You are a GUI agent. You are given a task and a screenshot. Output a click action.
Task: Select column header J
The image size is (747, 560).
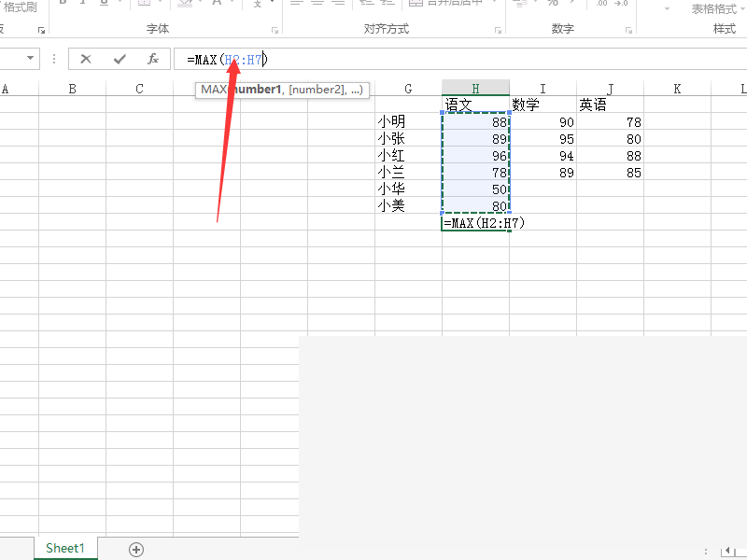point(611,89)
